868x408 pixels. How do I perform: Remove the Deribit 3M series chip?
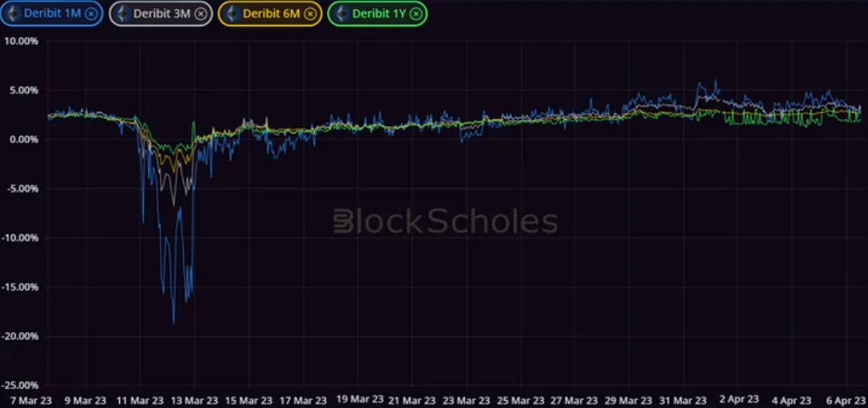click(x=200, y=14)
